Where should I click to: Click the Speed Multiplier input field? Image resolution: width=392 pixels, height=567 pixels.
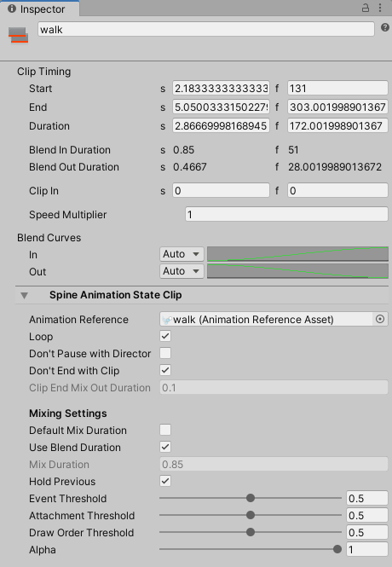tap(286, 214)
